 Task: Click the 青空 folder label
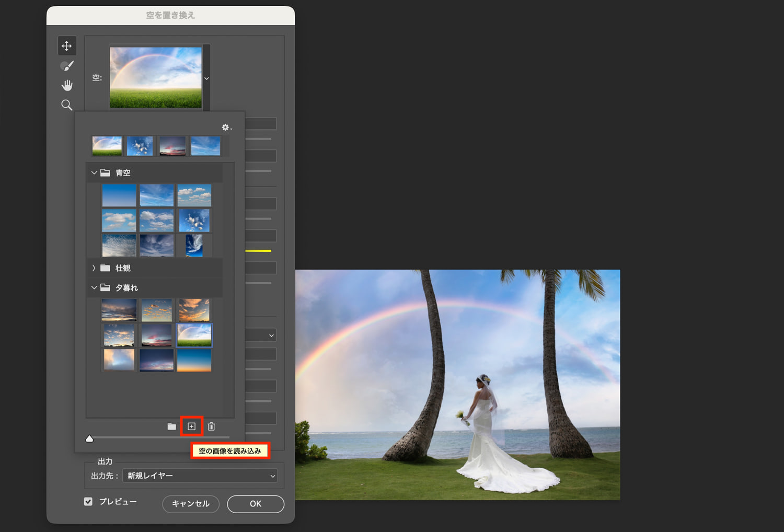[x=123, y=173]
